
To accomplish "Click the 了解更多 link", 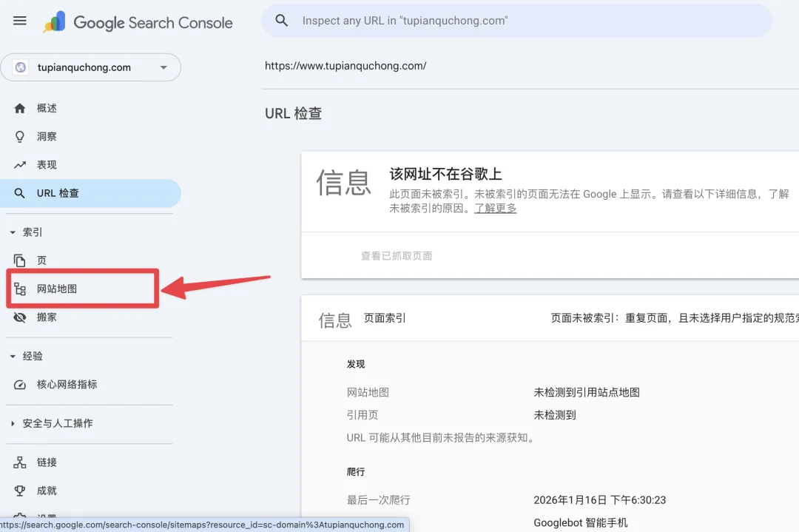I will pos(495,209).
